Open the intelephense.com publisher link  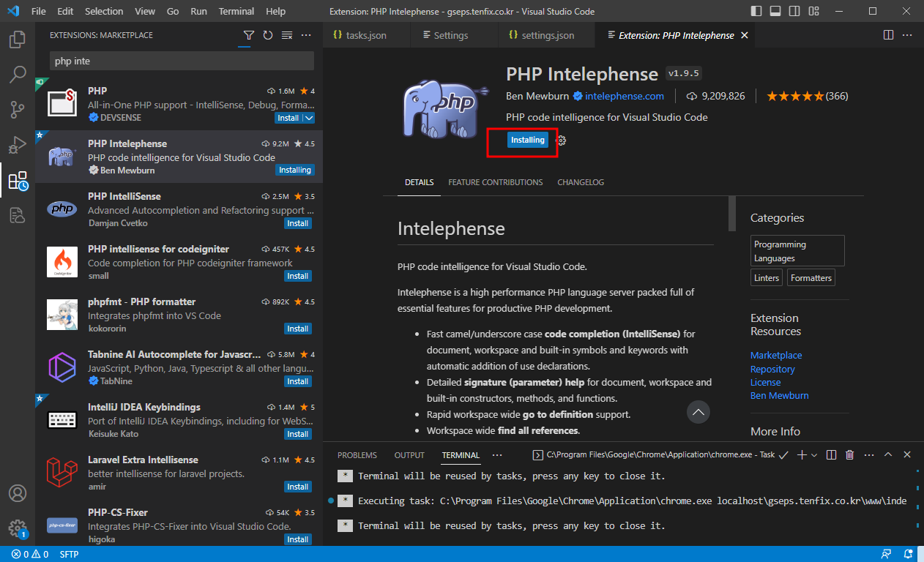[625, 96]
